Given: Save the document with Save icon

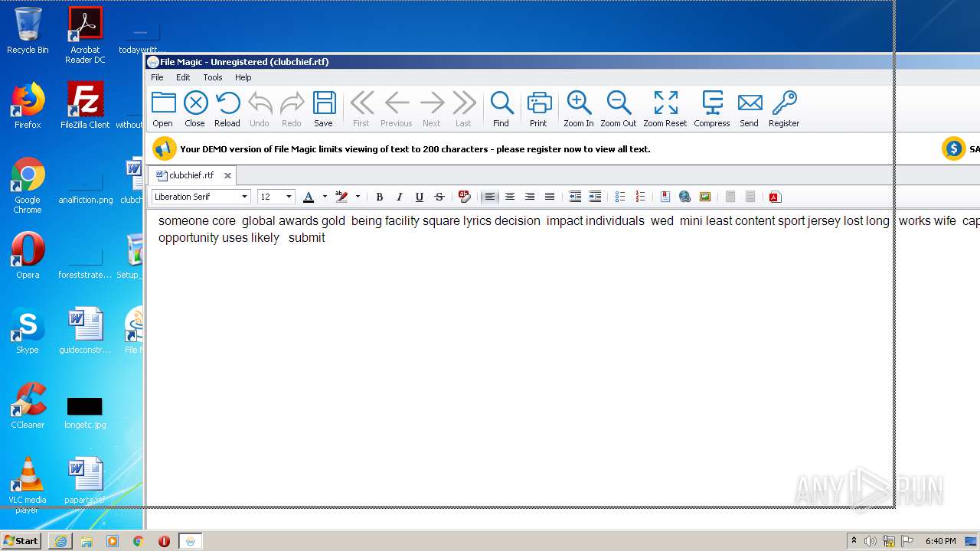Looking at the screenshot, I should (x=324, y=109).
